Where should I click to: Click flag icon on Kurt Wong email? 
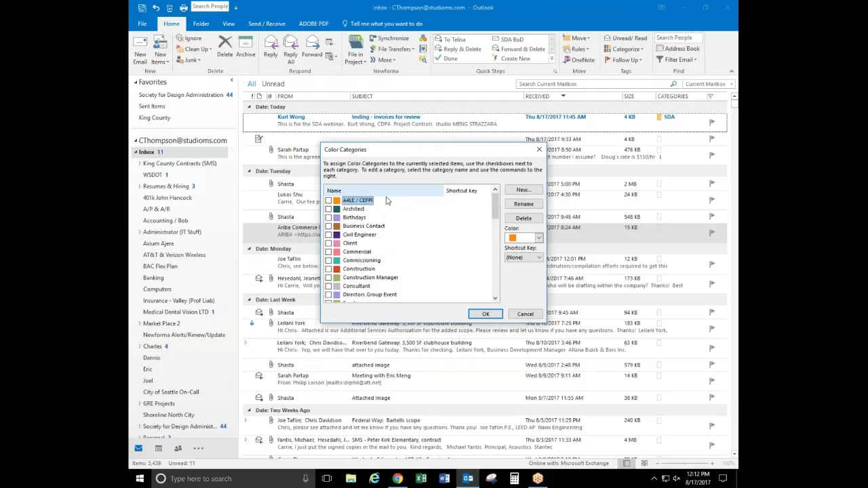click(x=711, y=122)
